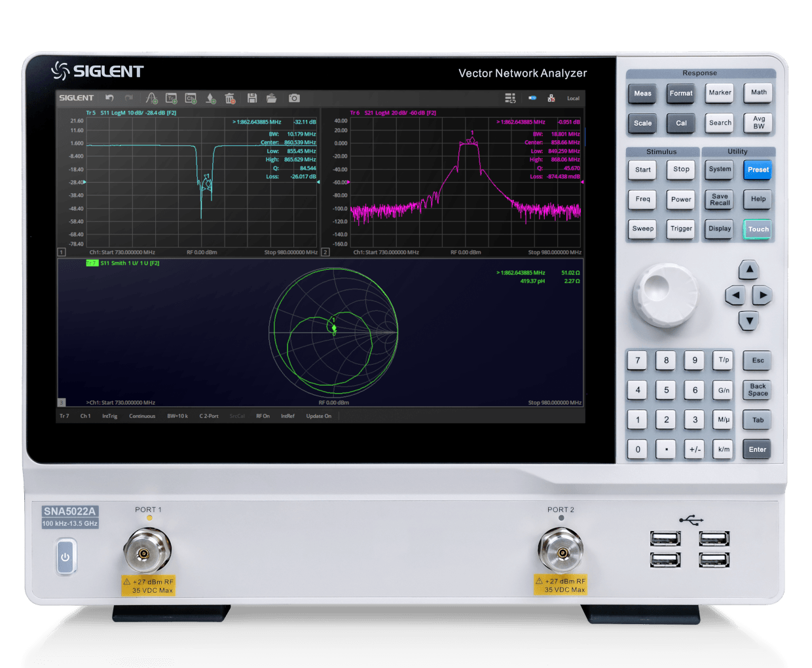Toggle RF On in the status bar
This screenshot has width=812, height=668.
point(263,416)
